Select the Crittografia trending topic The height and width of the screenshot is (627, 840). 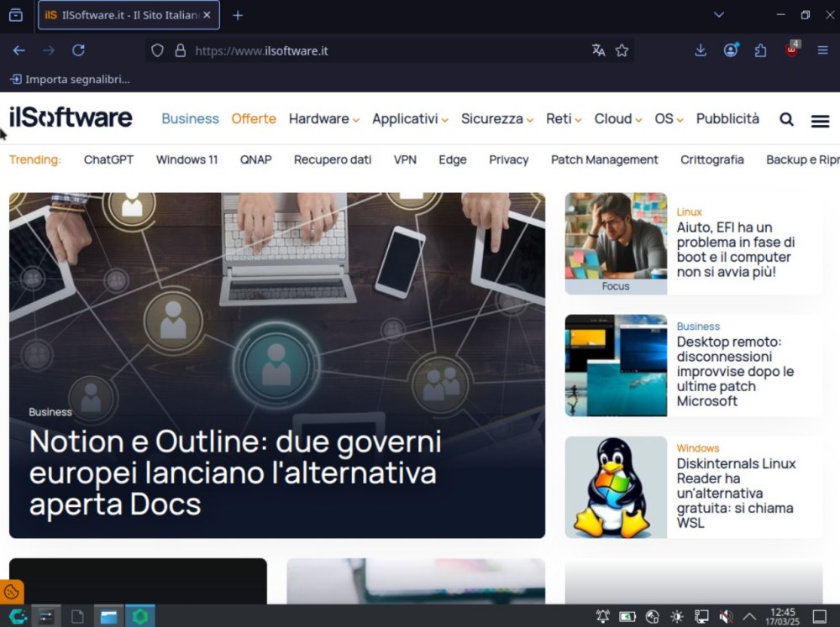click(x=712, y=159)
